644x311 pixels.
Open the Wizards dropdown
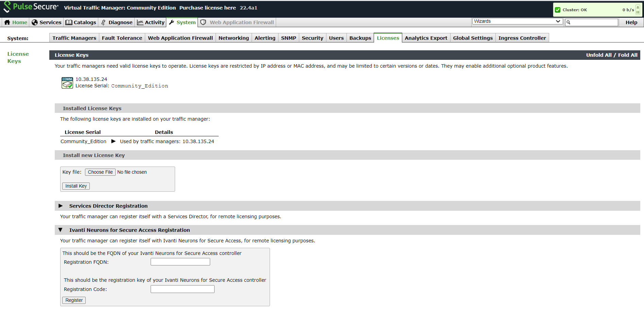pos(516,21)
